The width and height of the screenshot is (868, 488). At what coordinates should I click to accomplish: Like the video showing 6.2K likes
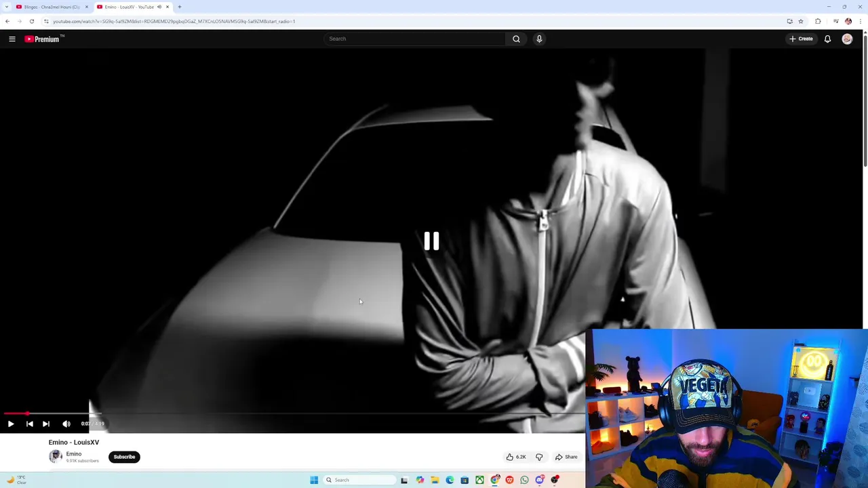pos(516,457)
